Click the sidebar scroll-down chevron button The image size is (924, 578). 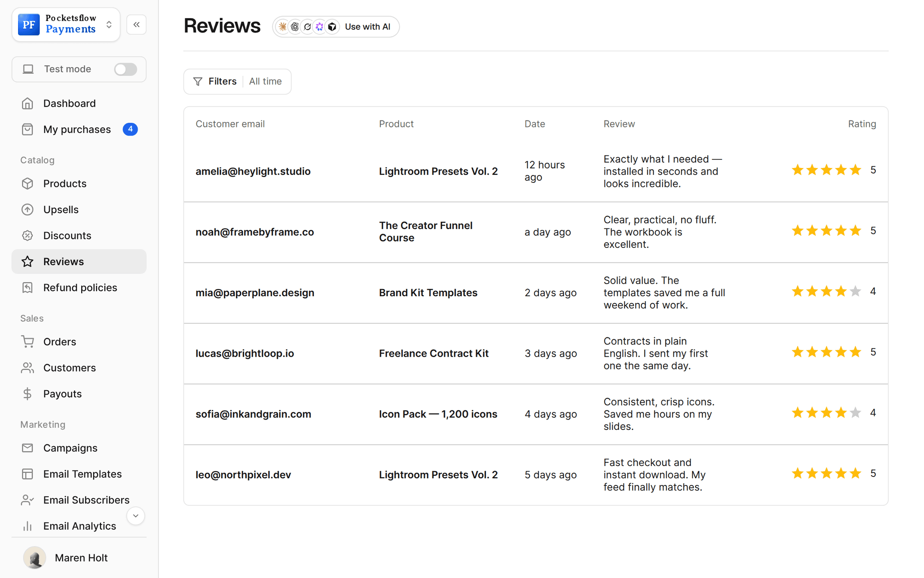click(135, 516)
